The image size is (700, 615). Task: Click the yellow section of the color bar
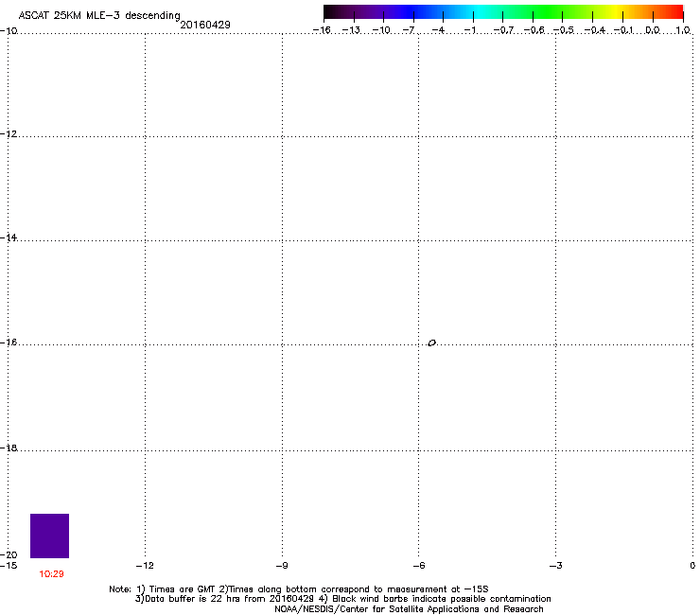pyautogui.click(x=616, y=12)
